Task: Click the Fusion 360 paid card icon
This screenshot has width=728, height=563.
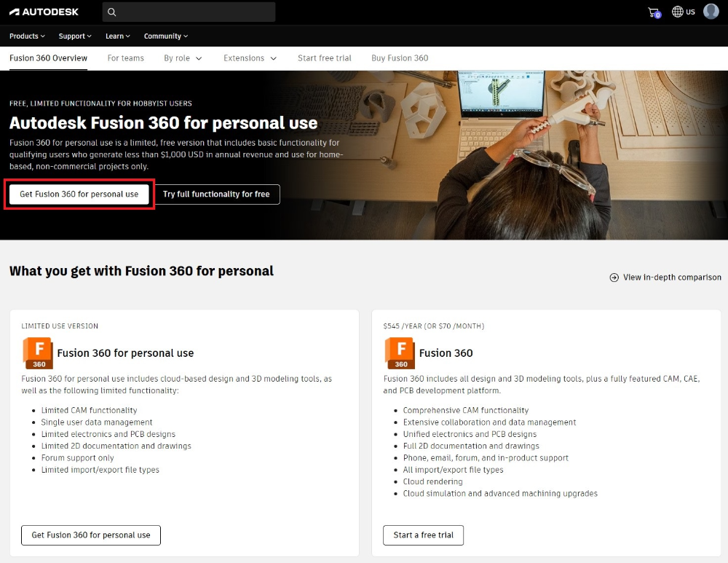Action: [399, 353]
